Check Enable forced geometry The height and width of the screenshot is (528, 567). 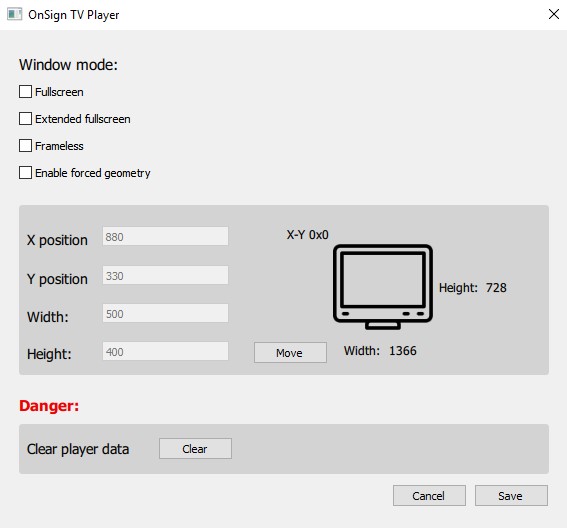point(25,173)
